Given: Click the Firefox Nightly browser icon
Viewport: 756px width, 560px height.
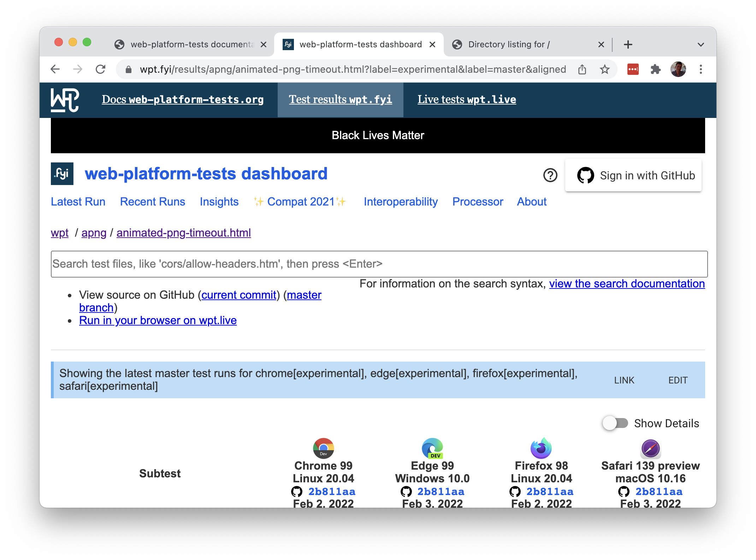Looking at the screenshot, I should 541,448.
